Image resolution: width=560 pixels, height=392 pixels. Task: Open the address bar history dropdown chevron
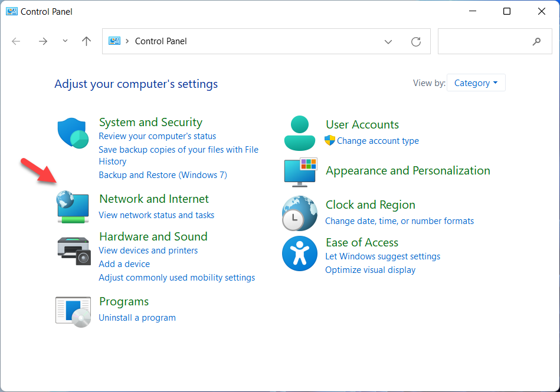pyautogui.click(x=388, y=41)
